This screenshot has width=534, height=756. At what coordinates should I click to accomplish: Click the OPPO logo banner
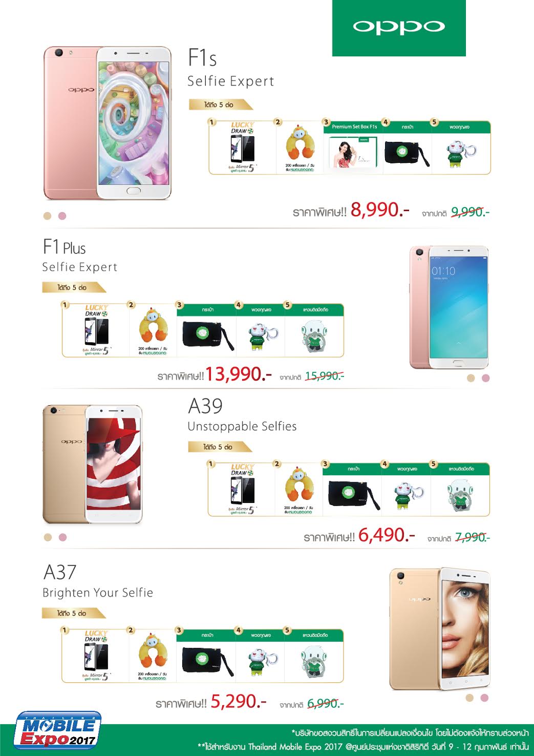399,28
